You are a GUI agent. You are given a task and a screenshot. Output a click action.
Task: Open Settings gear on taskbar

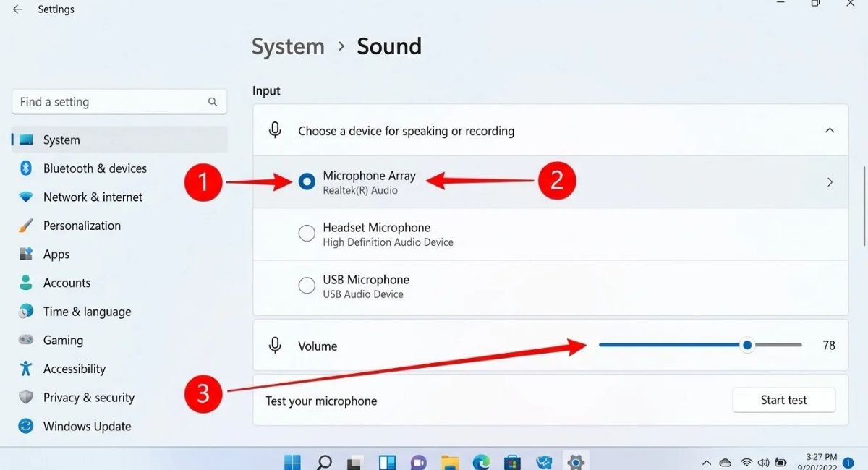[576, 461]
